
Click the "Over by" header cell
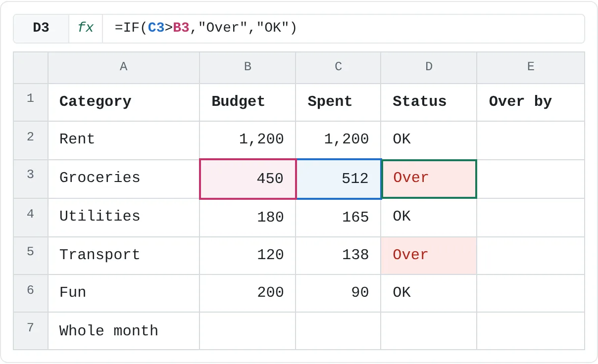[x=531, y=102]
